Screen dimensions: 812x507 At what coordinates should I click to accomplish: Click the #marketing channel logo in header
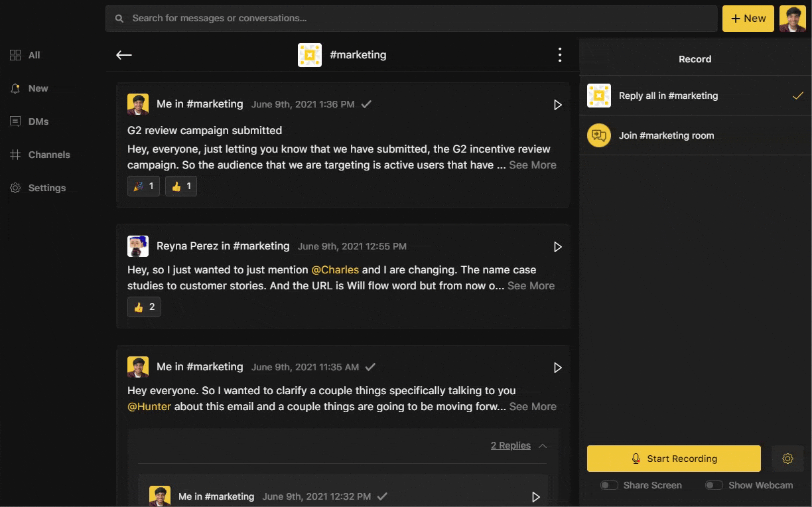[310, 55]
